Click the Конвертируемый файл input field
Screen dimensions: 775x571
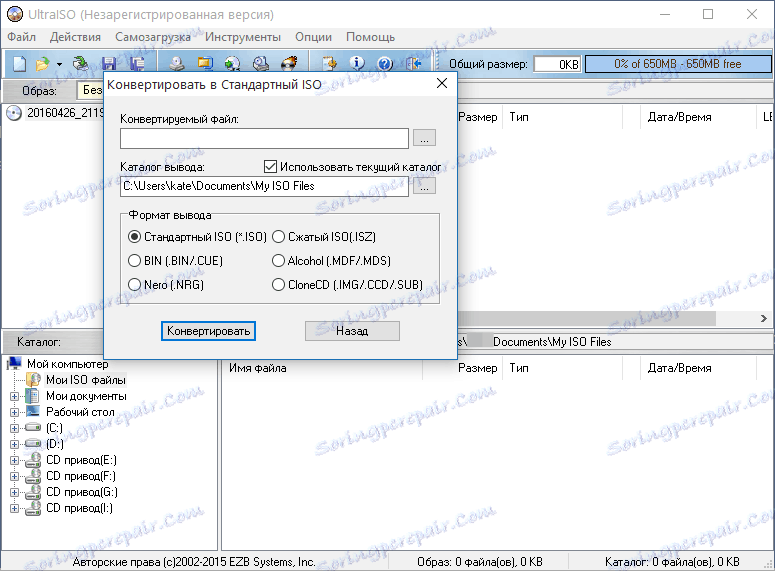[264, 138]
